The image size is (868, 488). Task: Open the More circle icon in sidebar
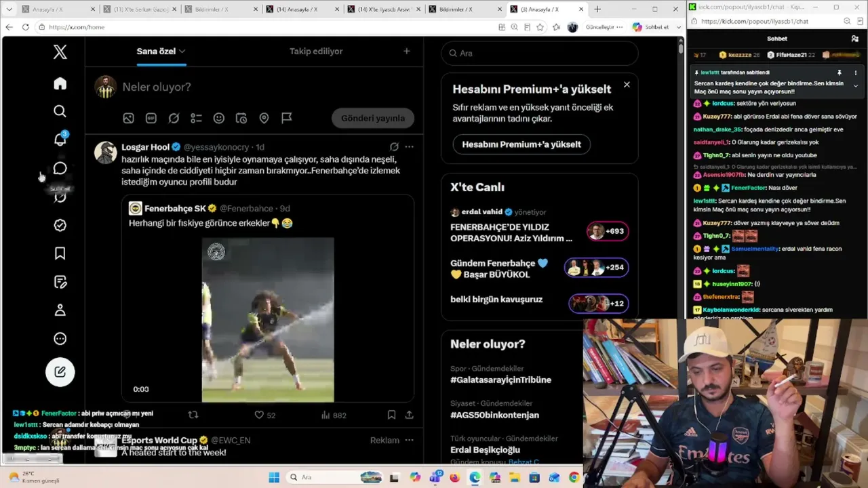pos(60,339)
